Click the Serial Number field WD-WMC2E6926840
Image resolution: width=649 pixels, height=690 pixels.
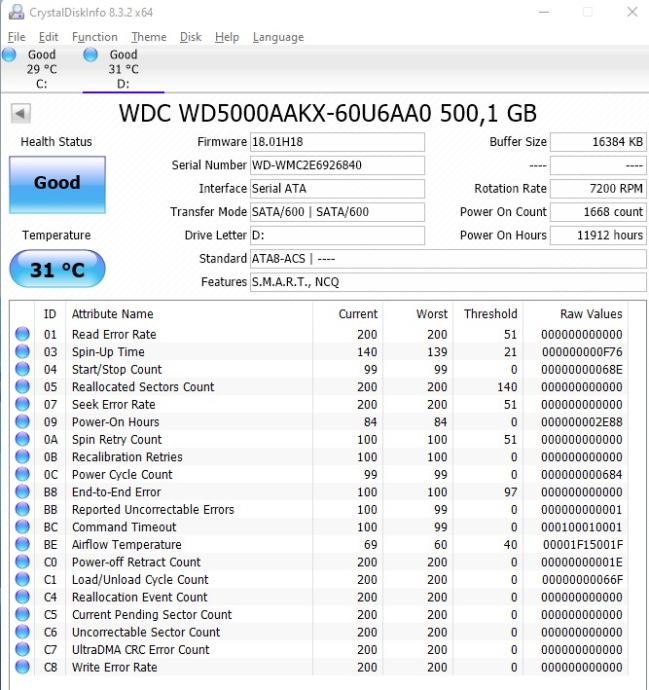[x=337, y=165]
